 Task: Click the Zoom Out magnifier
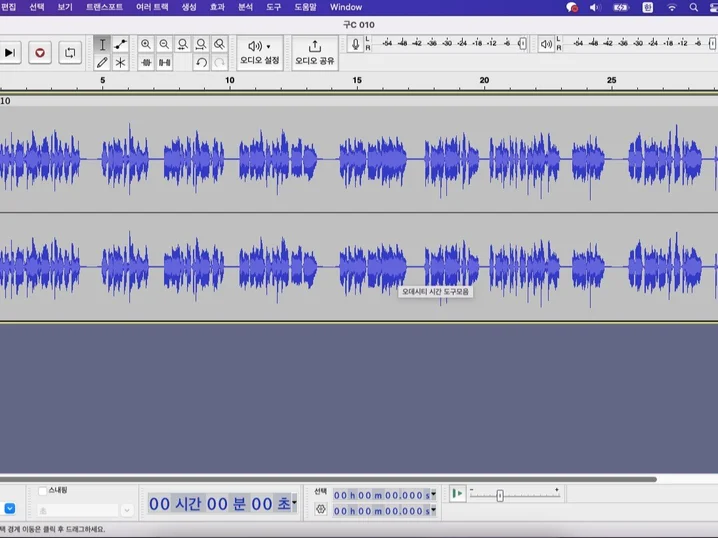coord(164,45)
